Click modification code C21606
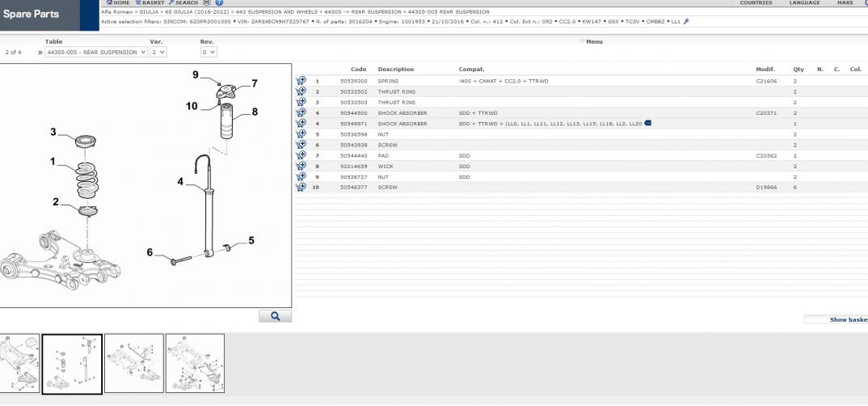 click(x=766, y=81)
